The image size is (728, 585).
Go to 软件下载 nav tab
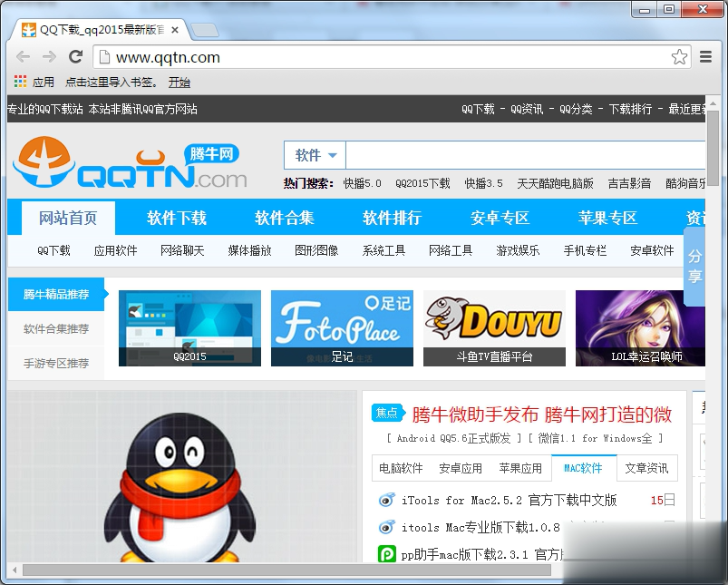pyautogui.click(x=177, y=218)
